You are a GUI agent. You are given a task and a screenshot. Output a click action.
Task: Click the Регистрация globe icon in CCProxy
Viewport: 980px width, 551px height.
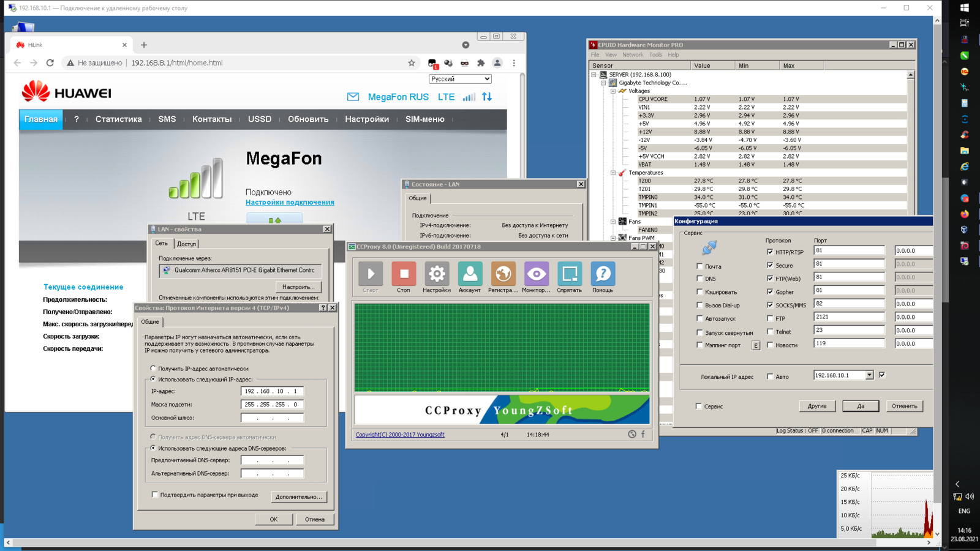503,274
